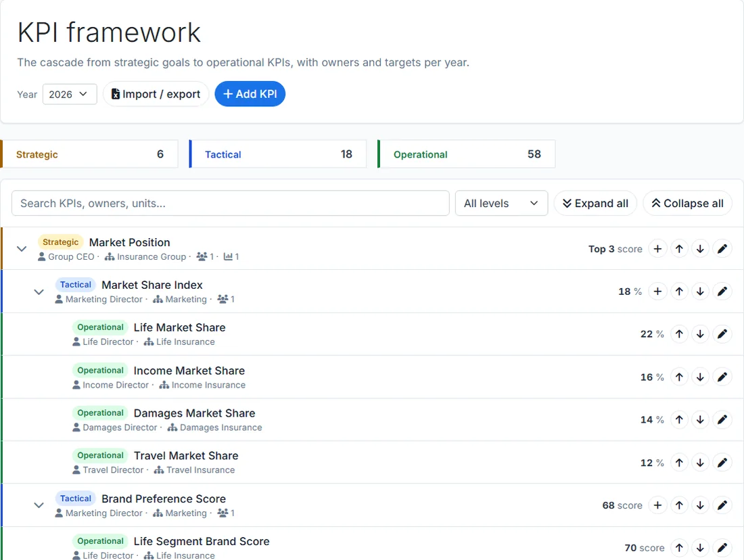Viewport: 744px width, 560px height.
Task: Collapse the Brand Preference Score row
Action: point(39,505)
